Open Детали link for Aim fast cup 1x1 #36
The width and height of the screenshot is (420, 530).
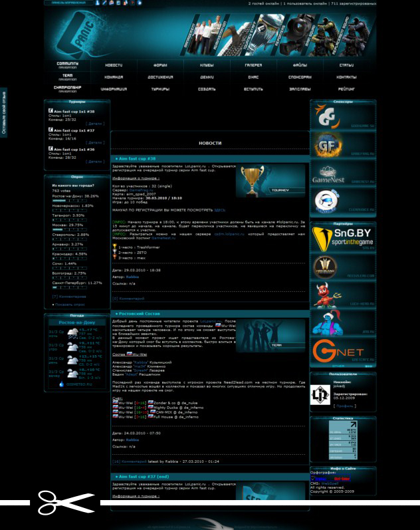[x=95, y=162]
